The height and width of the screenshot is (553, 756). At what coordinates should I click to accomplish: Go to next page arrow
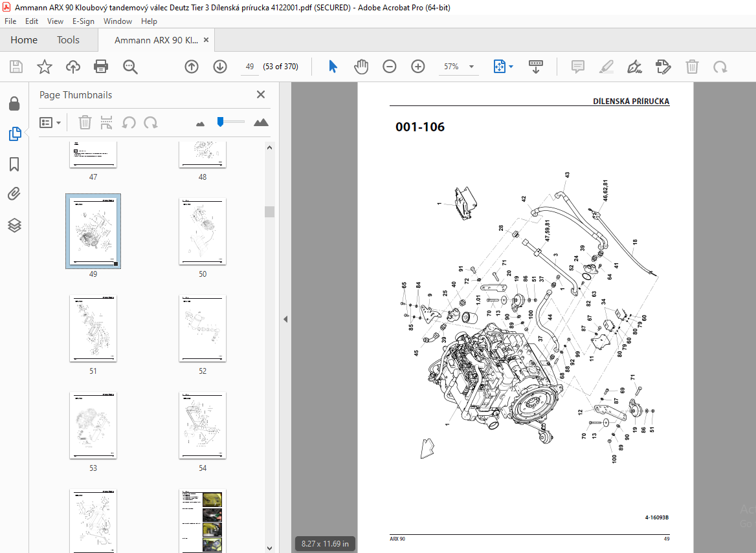tap(220, 67)
